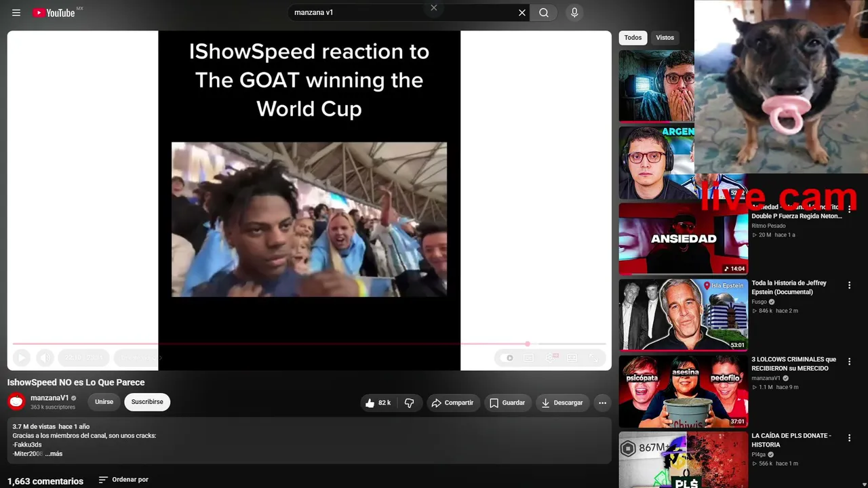Seek on the video progress bar
Image resolution: width=868 pixels, height=488 pixels.
click(x=309, y=344)
